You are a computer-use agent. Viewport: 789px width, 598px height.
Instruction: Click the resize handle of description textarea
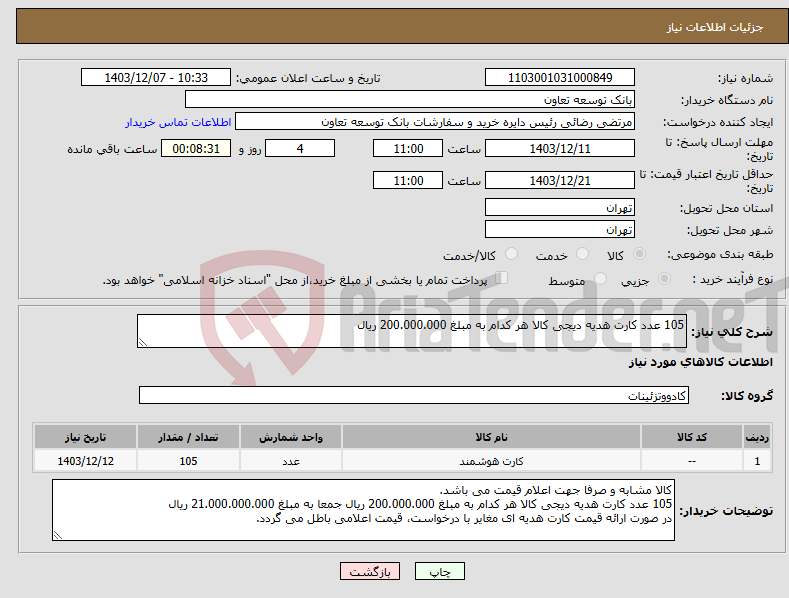tap(143, 342)
